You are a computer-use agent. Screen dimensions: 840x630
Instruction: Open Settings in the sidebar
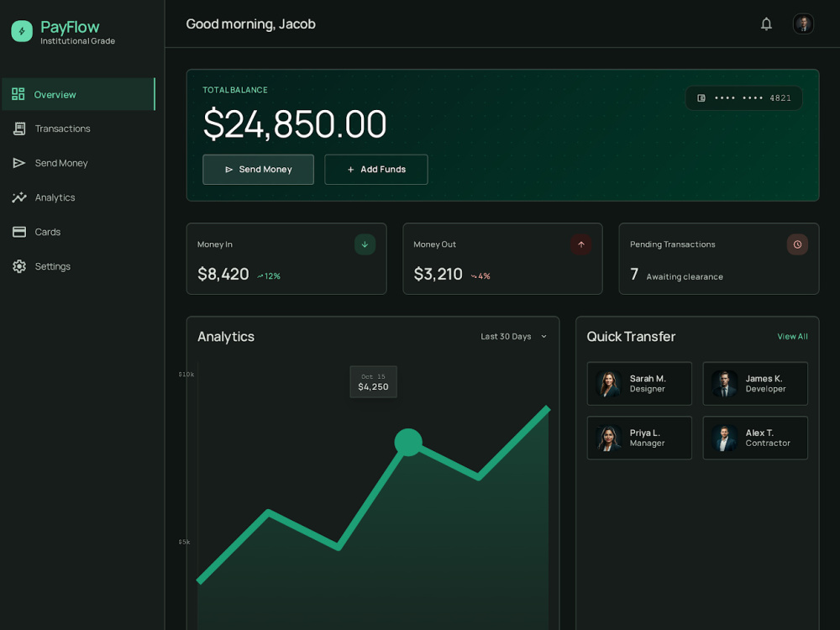(79, 266)
